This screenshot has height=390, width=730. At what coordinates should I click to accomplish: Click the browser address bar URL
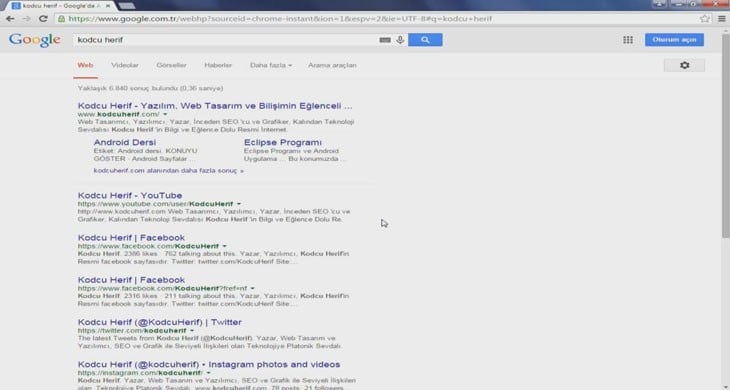point(279,19)
